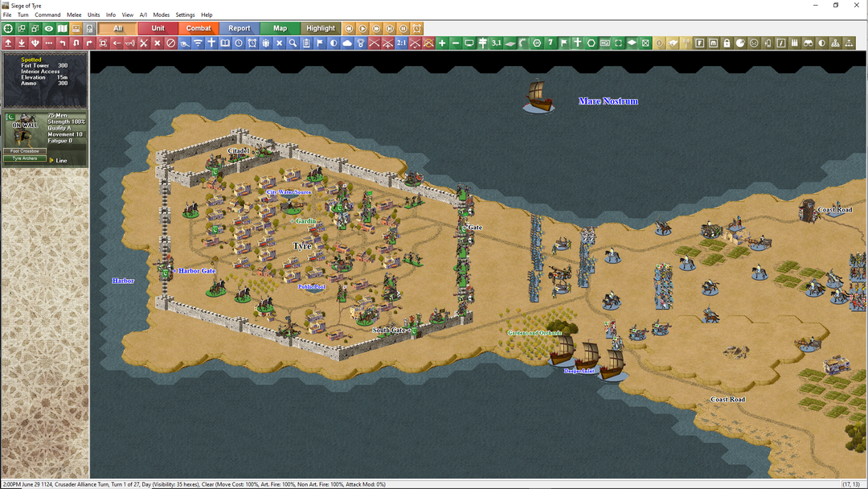Toggle the sad face highlight icon
Viewport: 868px width, 489px height.
coord(754,43)
